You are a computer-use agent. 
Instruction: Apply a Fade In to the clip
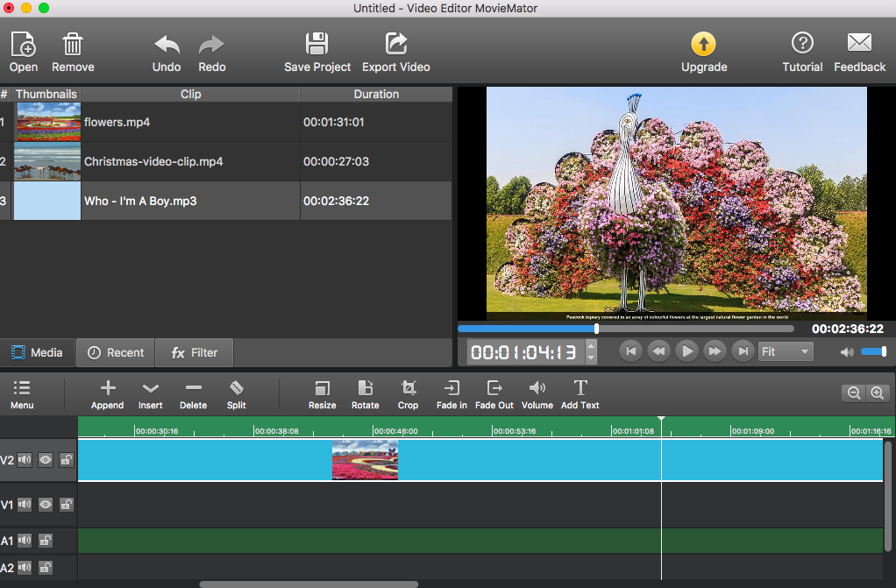451,394
